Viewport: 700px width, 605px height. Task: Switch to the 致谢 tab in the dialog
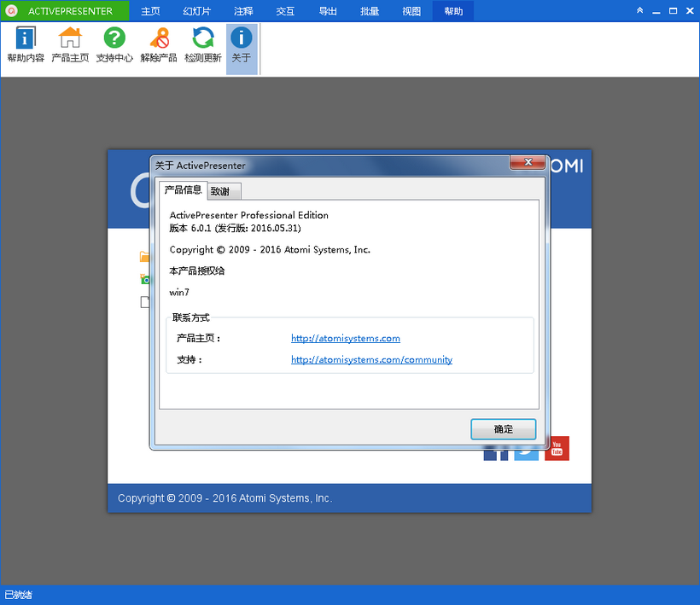(x=225, y=191)
